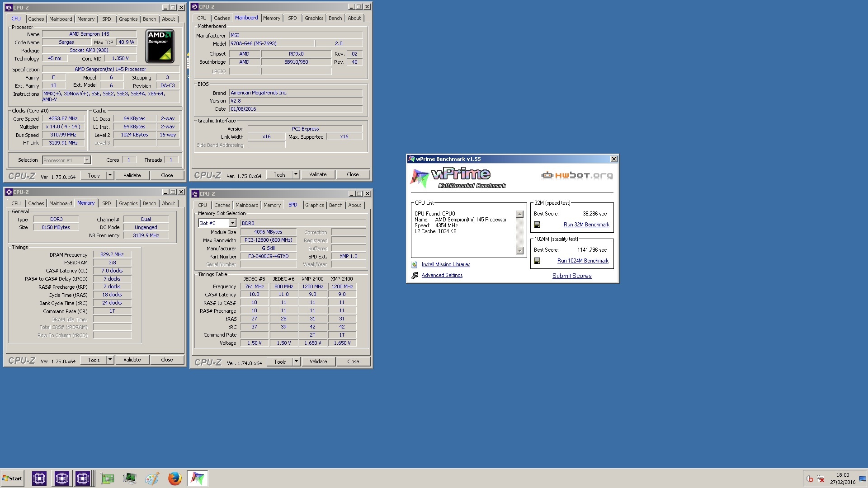This screenshot has height=488, width=868.
Task: Open Memory tab in the Mainboard window
Action: pyautogui.click(x=272, y=18)
